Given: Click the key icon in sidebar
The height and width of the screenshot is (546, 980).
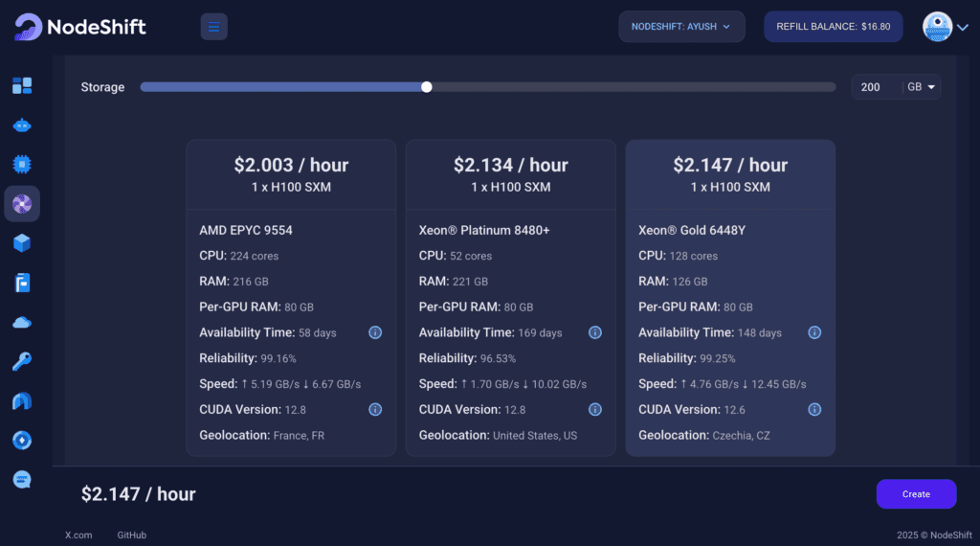Looking at the screenshot, I should pos(22,361).
